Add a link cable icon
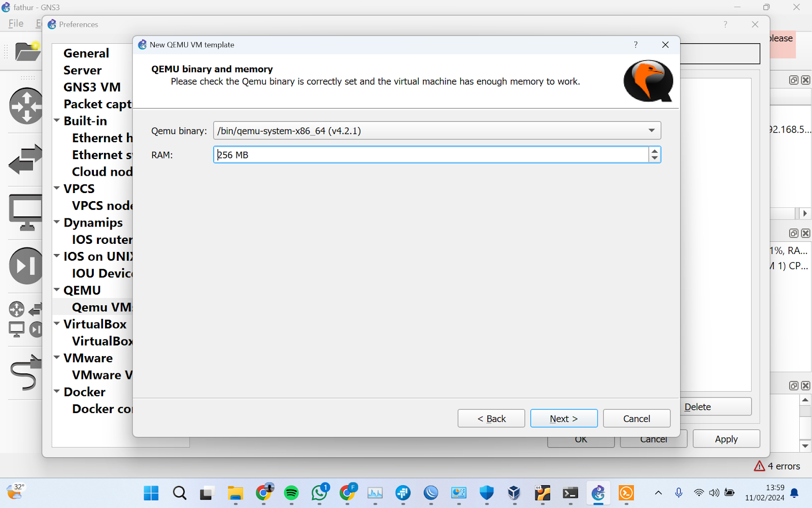Screen dimensions: 812x508 coord(25,372)
